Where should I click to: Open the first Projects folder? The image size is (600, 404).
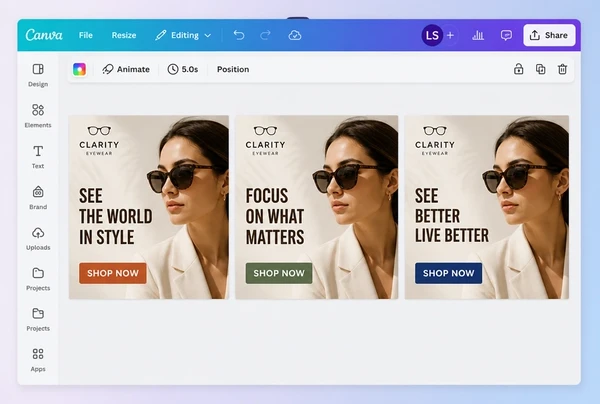38,279
